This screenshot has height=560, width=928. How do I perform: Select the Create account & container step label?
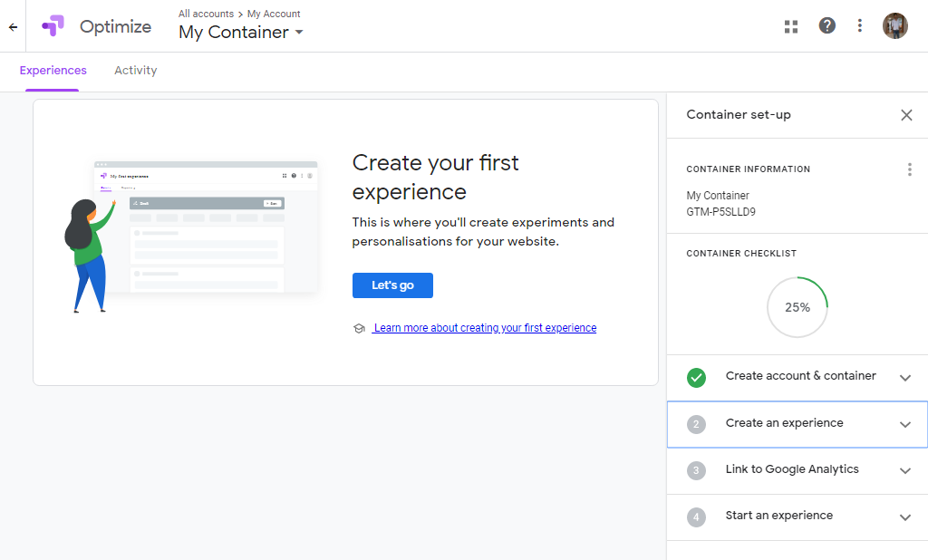[x=801, y=376]
